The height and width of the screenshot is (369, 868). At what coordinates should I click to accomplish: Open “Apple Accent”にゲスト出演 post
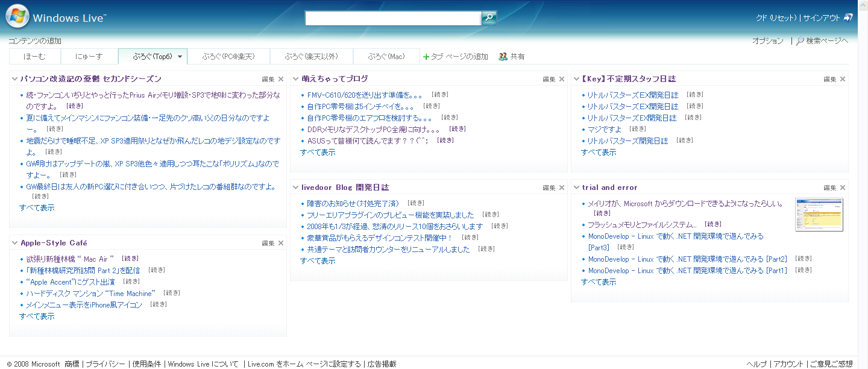[x=71, y=282]
